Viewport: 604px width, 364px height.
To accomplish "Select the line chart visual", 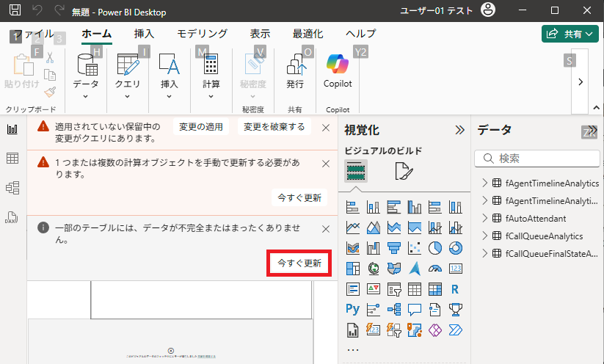I will coord(353,227).
